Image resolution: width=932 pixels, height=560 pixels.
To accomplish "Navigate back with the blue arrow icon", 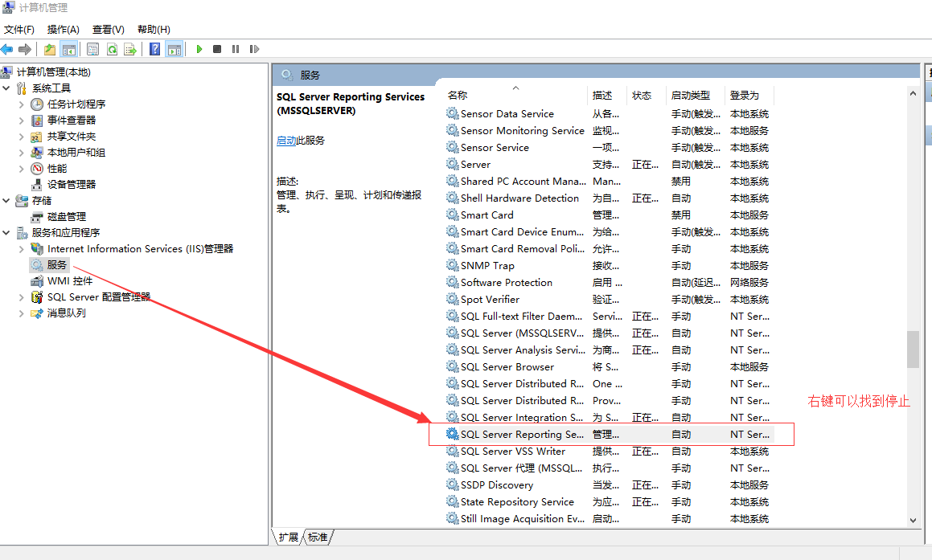I will tap(7, 48).
